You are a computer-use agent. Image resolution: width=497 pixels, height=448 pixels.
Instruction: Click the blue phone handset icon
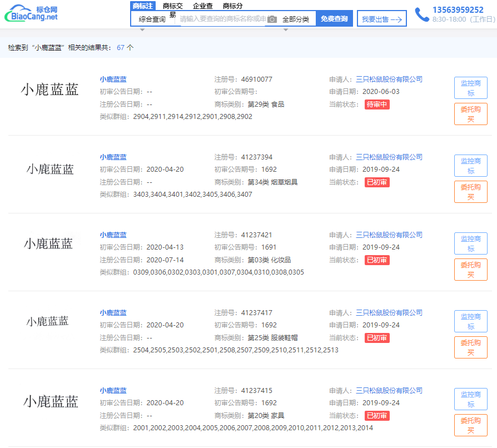[422, 14]
